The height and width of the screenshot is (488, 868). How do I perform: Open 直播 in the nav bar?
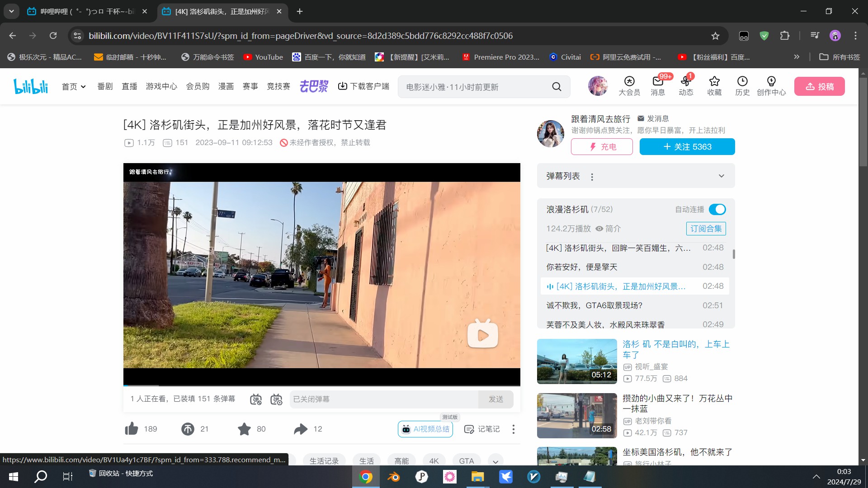pos(129,86)
